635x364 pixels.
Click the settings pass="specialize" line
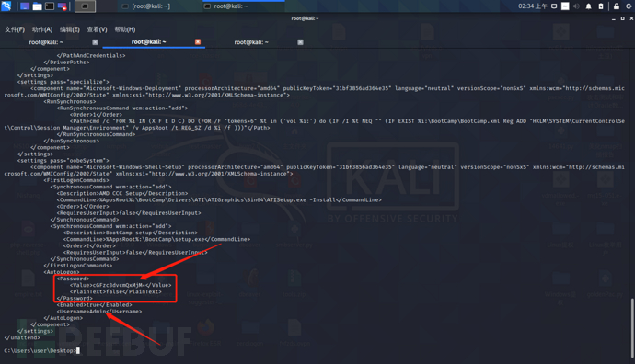[x=63, y=82]
